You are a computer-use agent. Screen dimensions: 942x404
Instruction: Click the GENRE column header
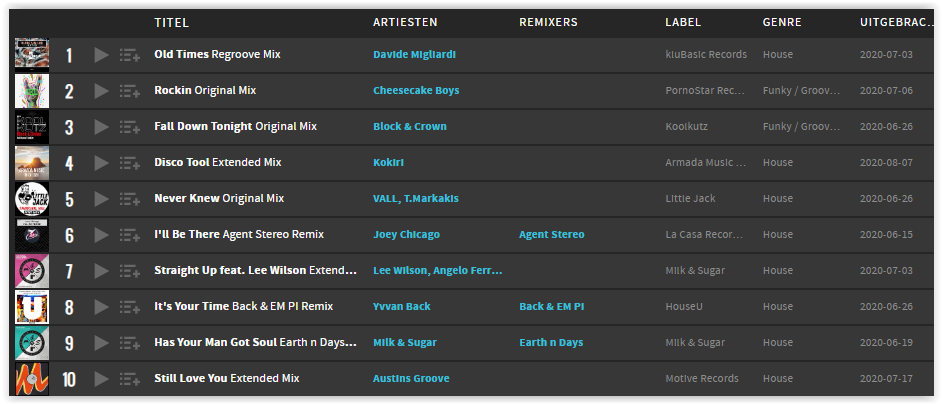point(782,23)
